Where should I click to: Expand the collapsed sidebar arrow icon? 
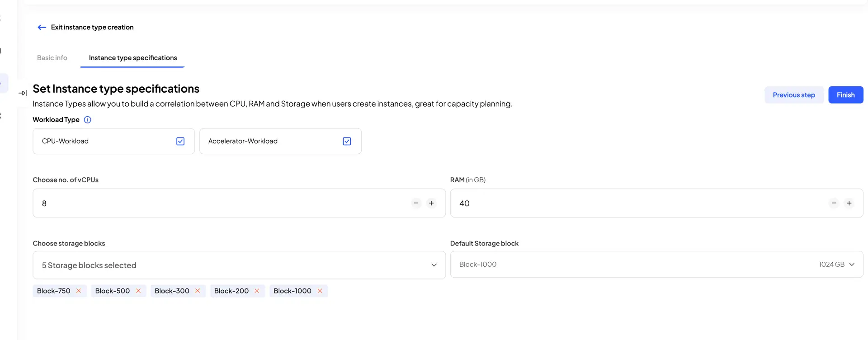23,93
